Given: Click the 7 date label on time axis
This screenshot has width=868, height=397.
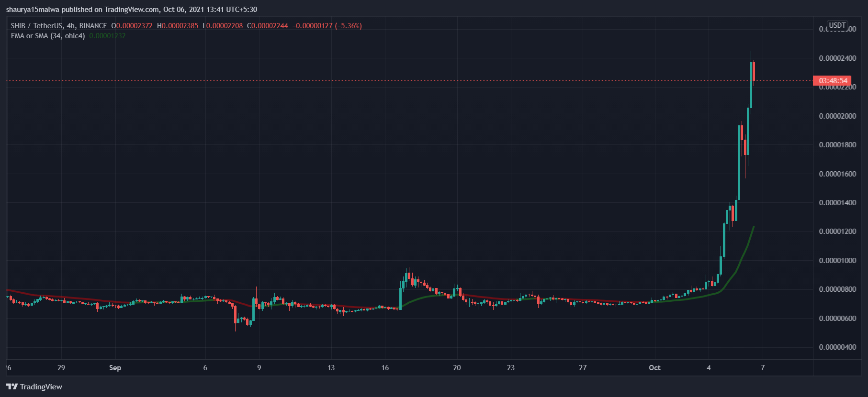Looking at the screenshot, I should pos(763,368).
